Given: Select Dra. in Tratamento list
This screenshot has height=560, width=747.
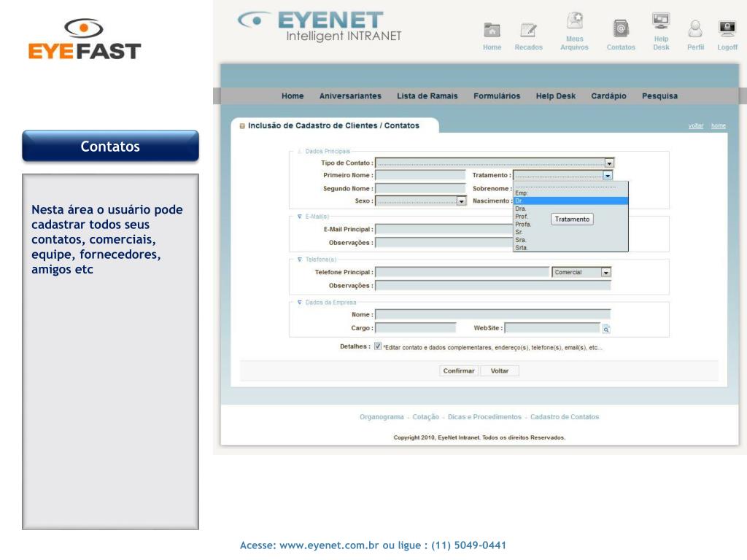Looking at the screenshot, I should pyautogui.click(x=570, y=209).
